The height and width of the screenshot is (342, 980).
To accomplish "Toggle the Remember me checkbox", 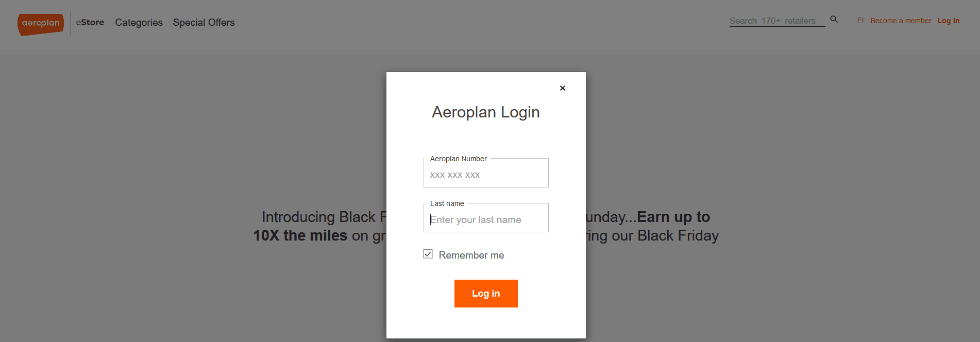I will point(428,254).
